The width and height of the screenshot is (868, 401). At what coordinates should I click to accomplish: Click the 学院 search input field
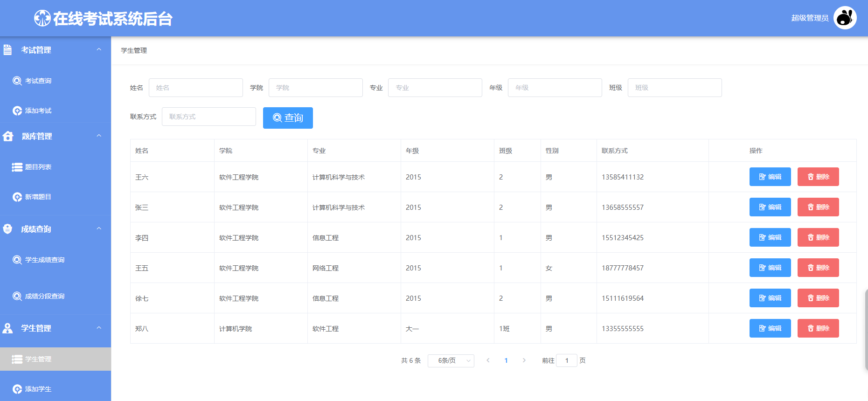tap(316, 88)
